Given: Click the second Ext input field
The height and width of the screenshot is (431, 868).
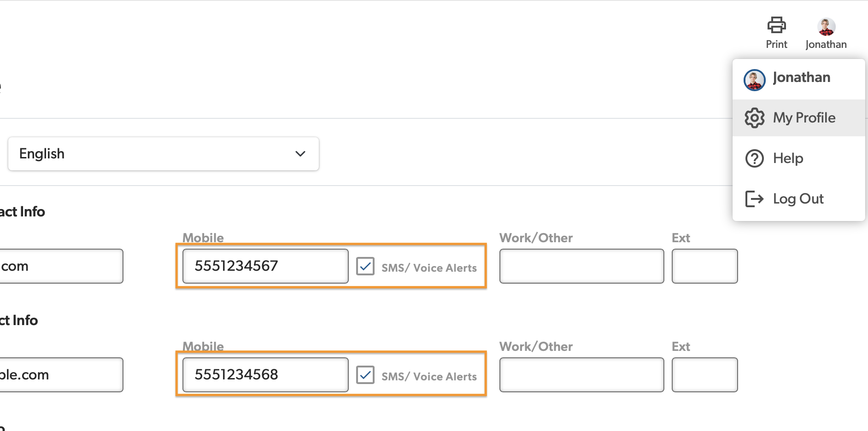Looking at the screenshot, I should [704, 375].
